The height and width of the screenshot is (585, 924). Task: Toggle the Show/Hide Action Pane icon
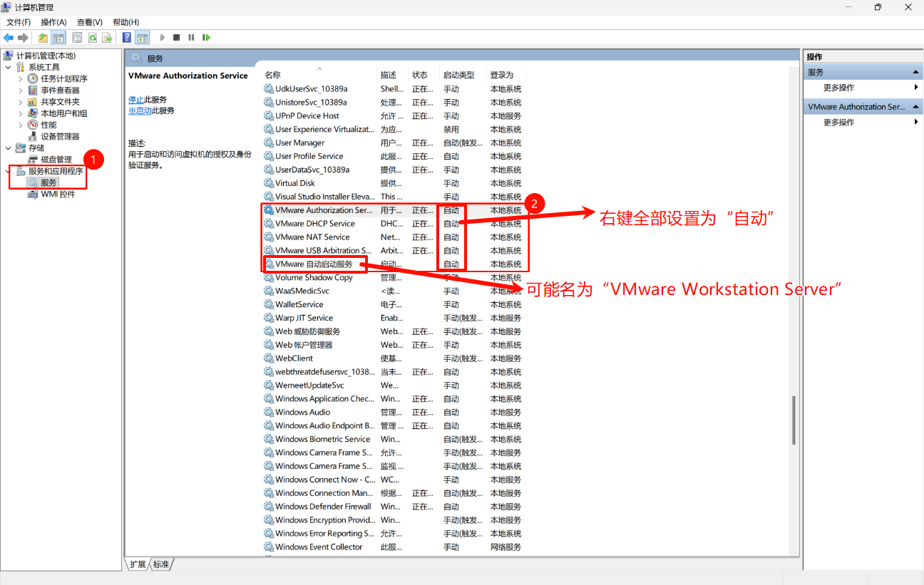pyautogui.click(x=143, y=37)
